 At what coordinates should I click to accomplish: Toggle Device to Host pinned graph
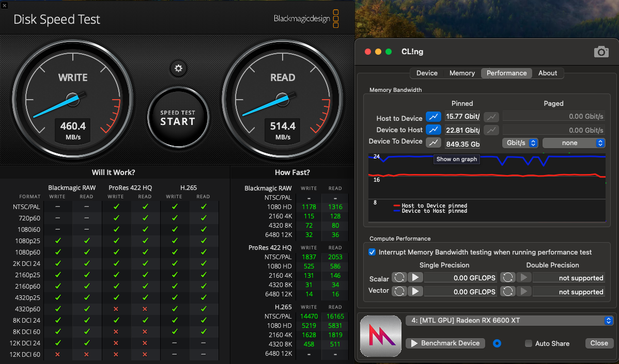click(x=433, y=130)
